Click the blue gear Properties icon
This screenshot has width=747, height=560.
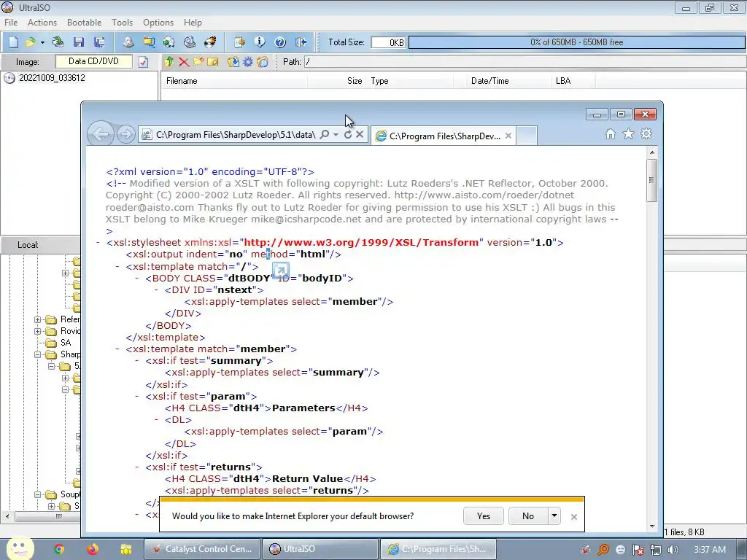[248, 62]
